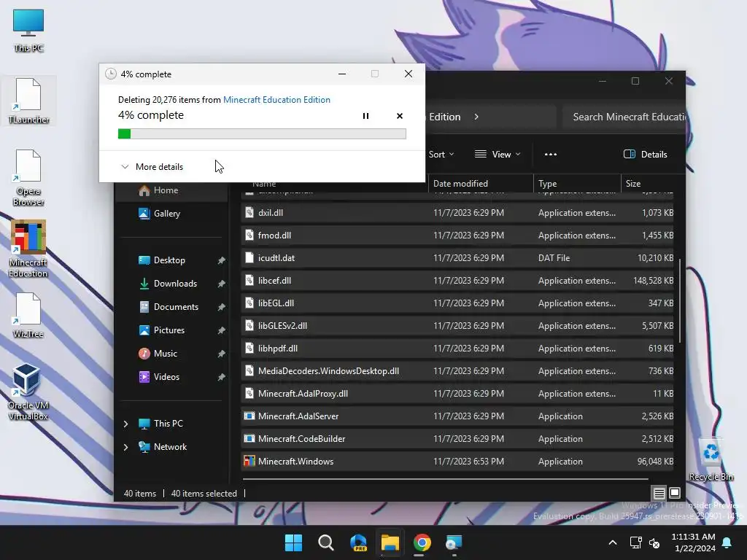Select the Recycle Bin desktop icon
This screenshot has width=747, height=560.
pyautogui.click(x=711, y=459)
